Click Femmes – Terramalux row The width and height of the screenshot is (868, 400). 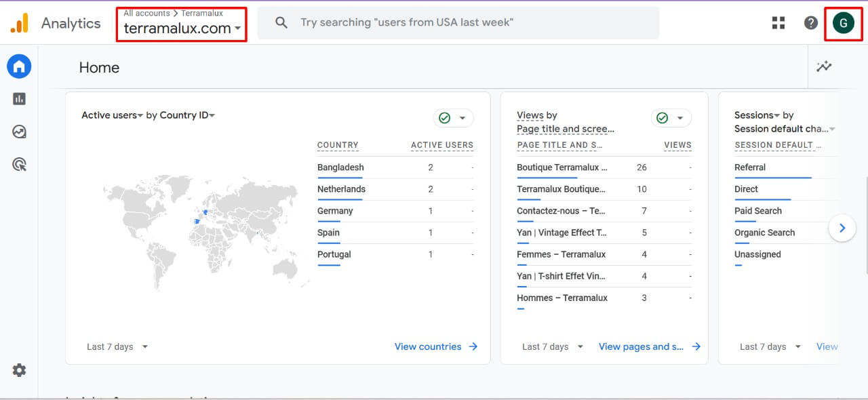(x=604, y=254)
